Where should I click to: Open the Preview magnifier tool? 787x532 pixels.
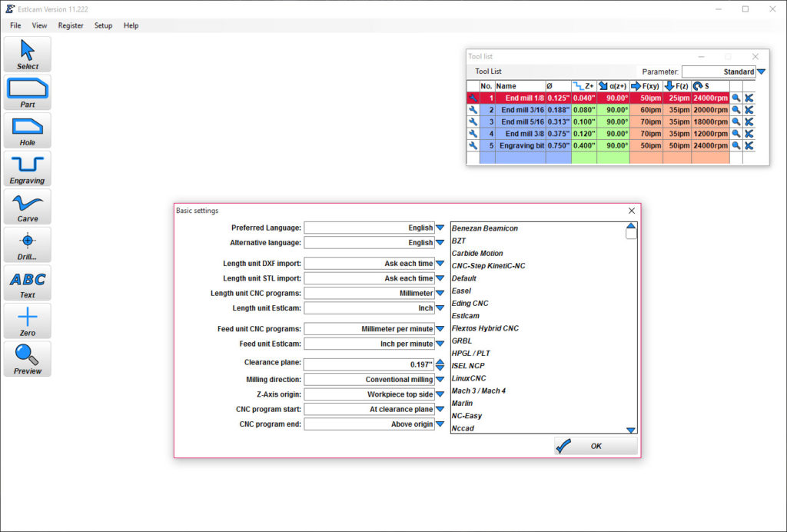tap(27, 359)
